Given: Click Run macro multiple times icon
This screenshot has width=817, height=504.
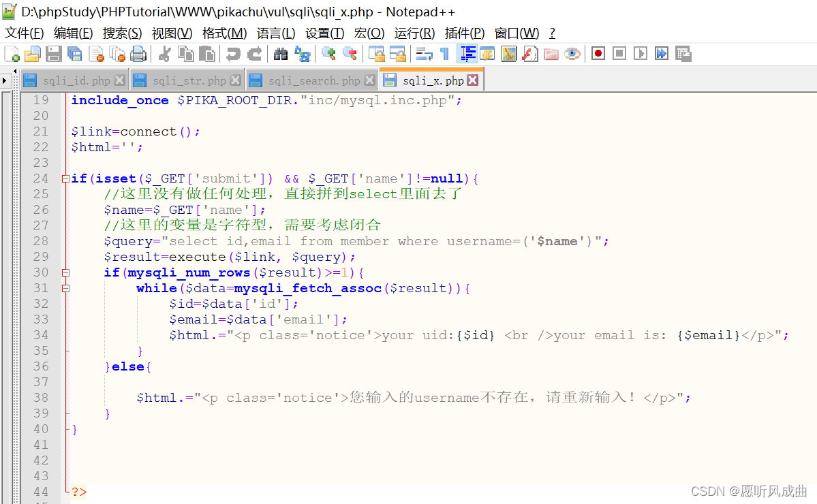Looking at the screenshot, I should coord(662,54).
